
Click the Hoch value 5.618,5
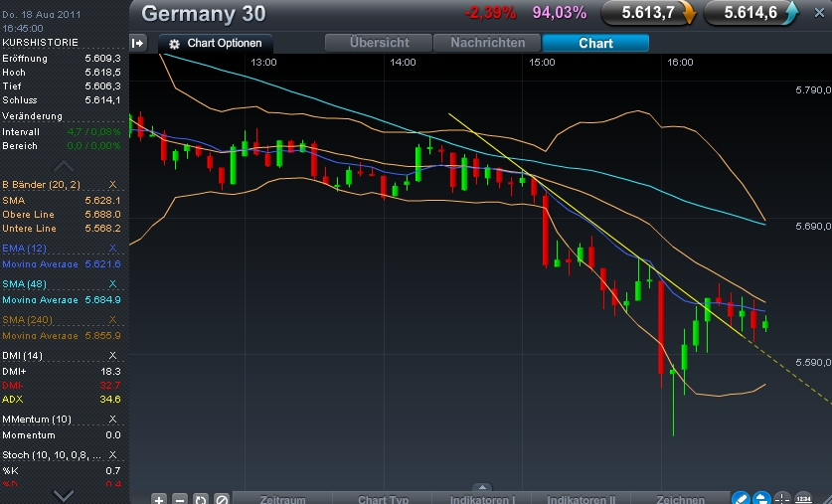[103, 73]
